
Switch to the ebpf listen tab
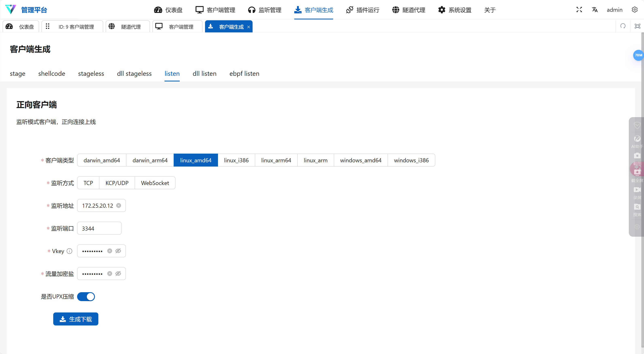coord(244,74)
